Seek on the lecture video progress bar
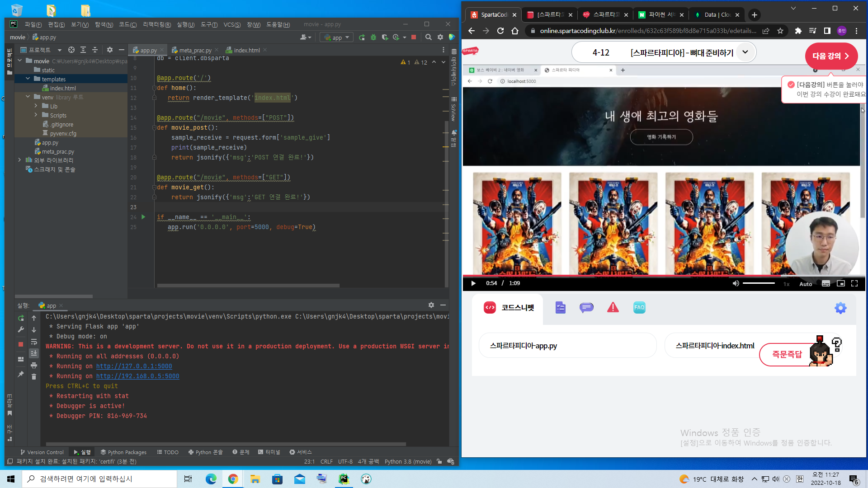Viewport: 868px width, 488px height. 664,275
